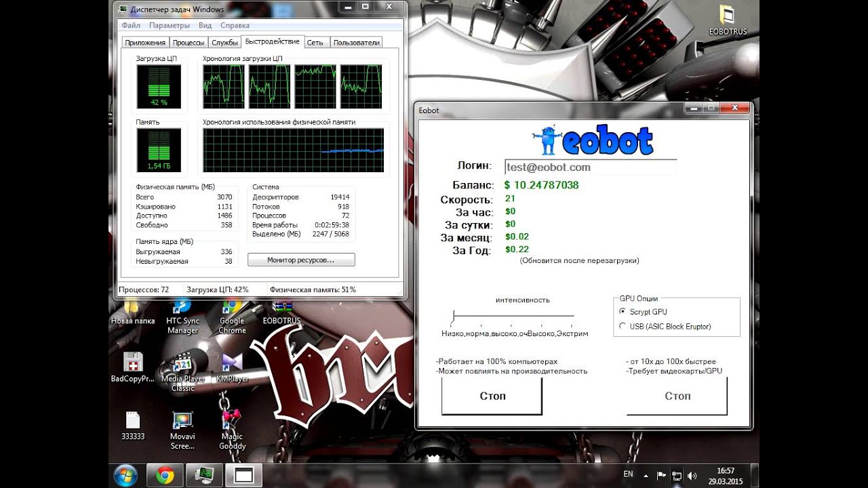Click the Память 1,54 ГБ gauge
Image resolution: width=868 pixels, height=488 pixels.
pyautogui.click(x=159, y=150)
